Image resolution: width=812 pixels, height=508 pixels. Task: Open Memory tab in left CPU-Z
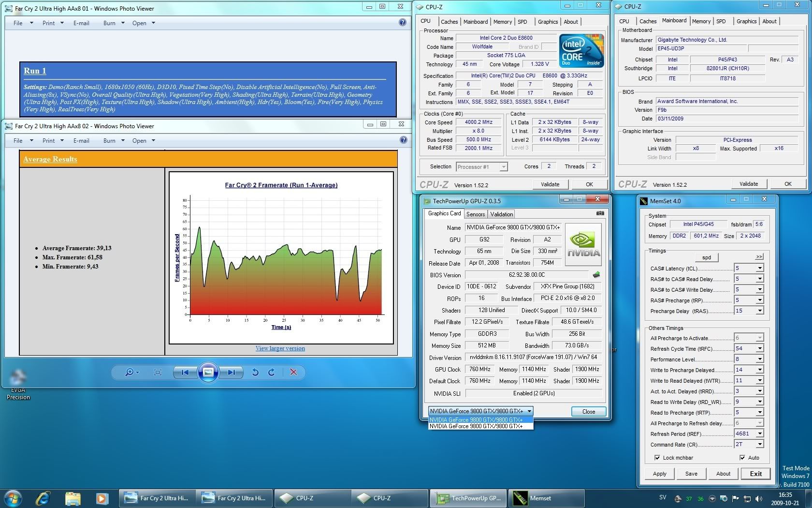tap(503, 21)
